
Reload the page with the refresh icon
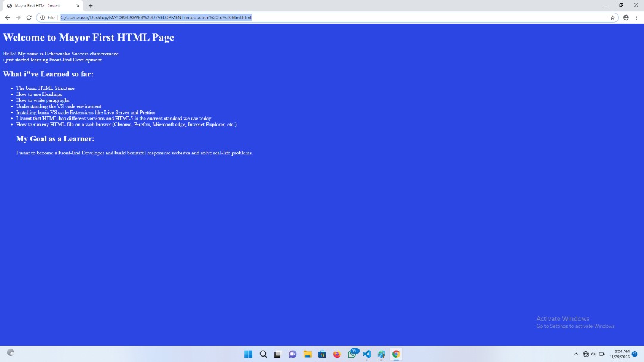click(29, 18)
